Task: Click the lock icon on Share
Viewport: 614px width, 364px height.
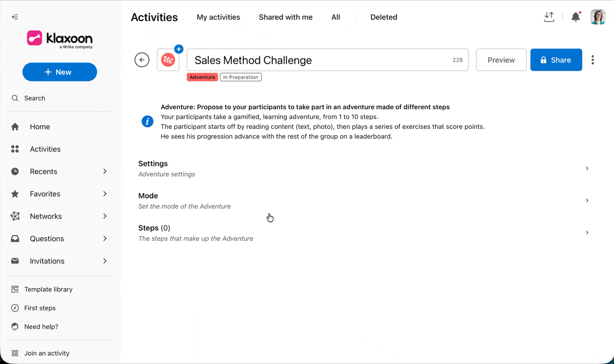Action: coord(543,60)
